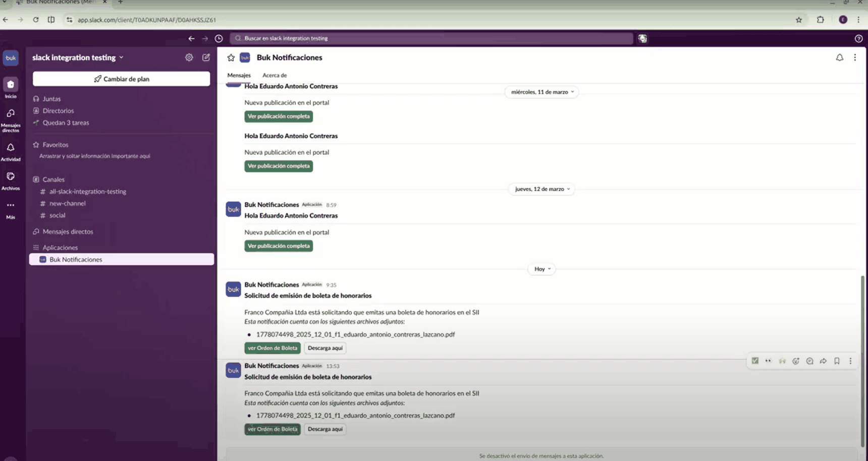Reply in thread to the message
The image size is (868, 461).
coord(809,361)
